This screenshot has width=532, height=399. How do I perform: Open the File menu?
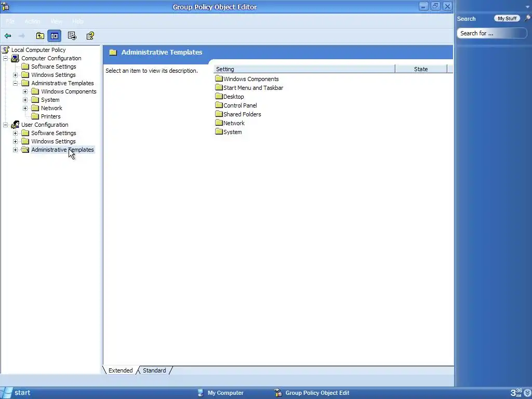click(x=10, y=21)
